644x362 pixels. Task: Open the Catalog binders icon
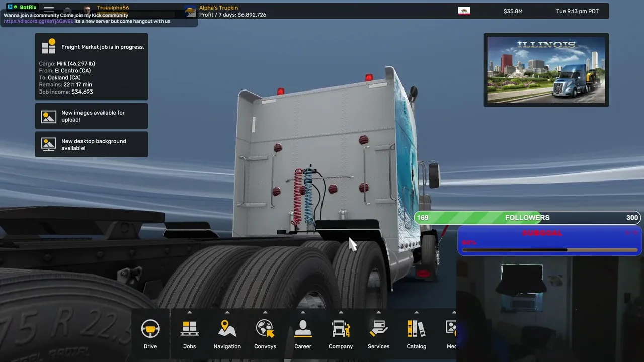click(416, 329)
